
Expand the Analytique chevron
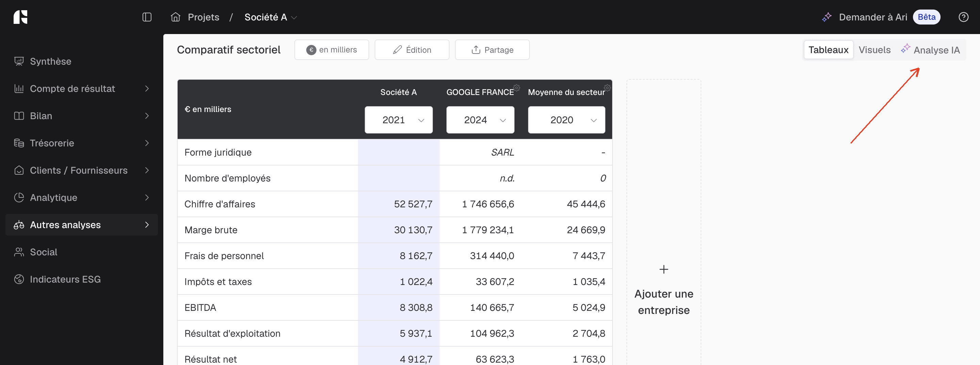coord(147,197)
